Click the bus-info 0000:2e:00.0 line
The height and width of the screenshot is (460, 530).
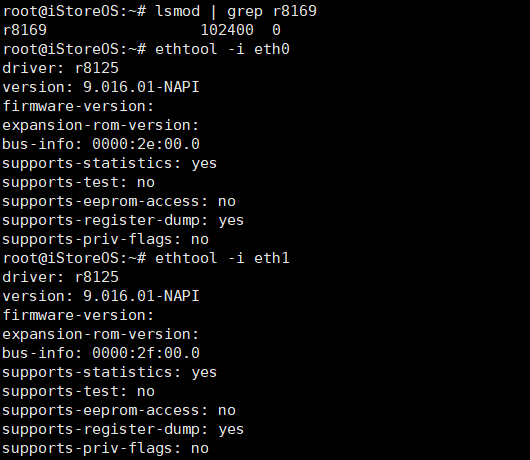click(101, 144)
